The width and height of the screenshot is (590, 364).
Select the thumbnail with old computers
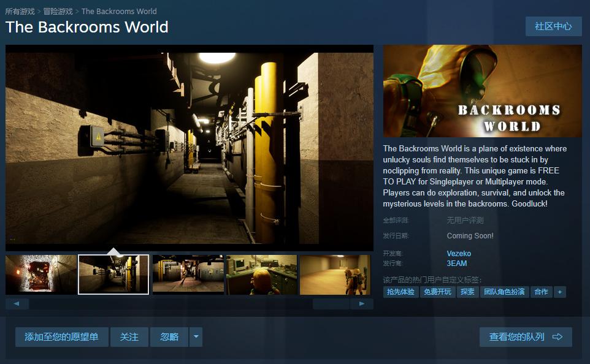[261, 275]
